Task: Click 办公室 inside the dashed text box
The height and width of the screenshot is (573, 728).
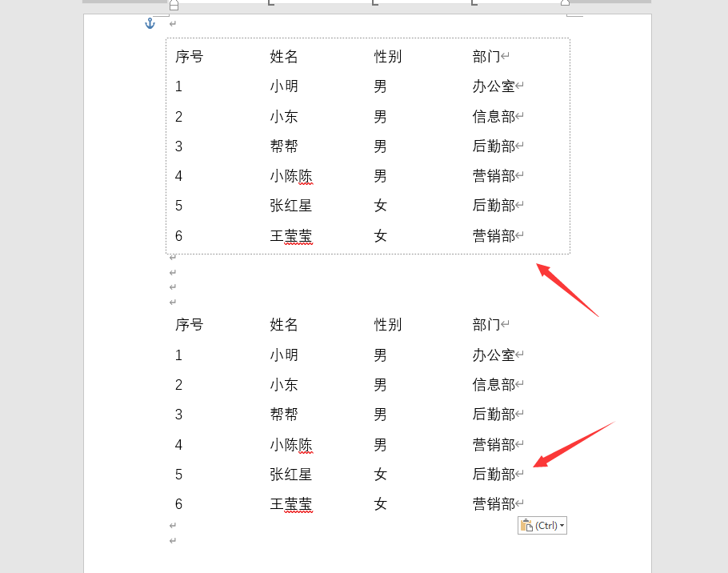Action: pos(494,86)
